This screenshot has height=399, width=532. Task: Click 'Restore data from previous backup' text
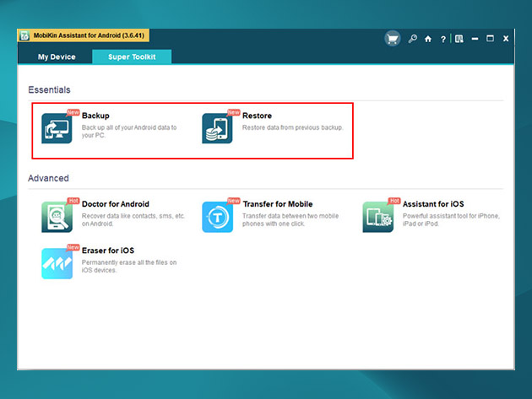click(x=293, y=127)
